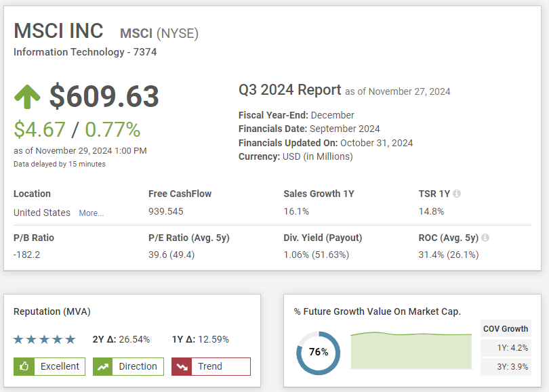Viewport: 549px width, 392px height.
Task: Click the Data delayed by 15 minutes note
Action: click(60, 164)
